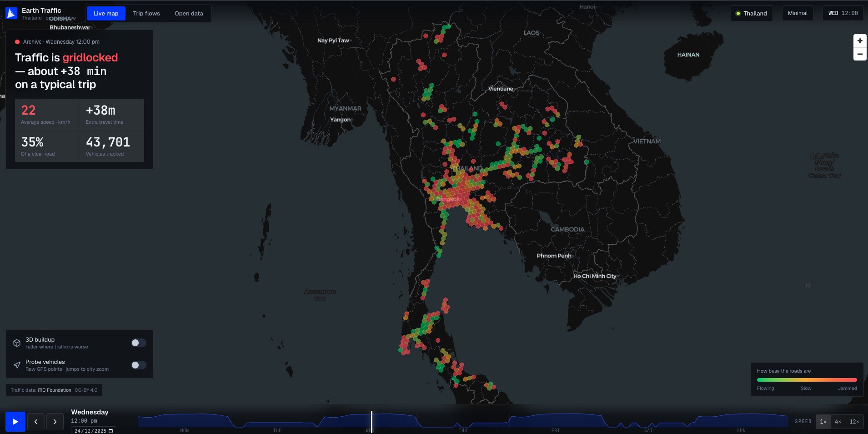Click the timeline playhead marker

click(371, 421)
